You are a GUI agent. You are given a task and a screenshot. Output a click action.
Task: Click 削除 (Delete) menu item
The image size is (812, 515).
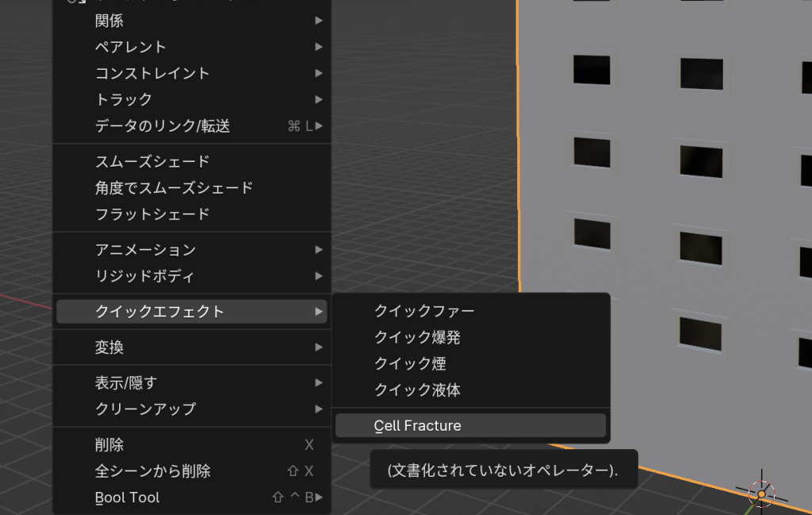(x=191, y=445)
